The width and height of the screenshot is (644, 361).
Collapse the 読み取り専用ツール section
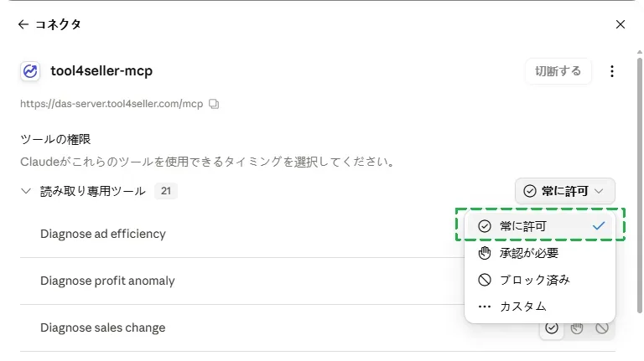pos(26,191)
